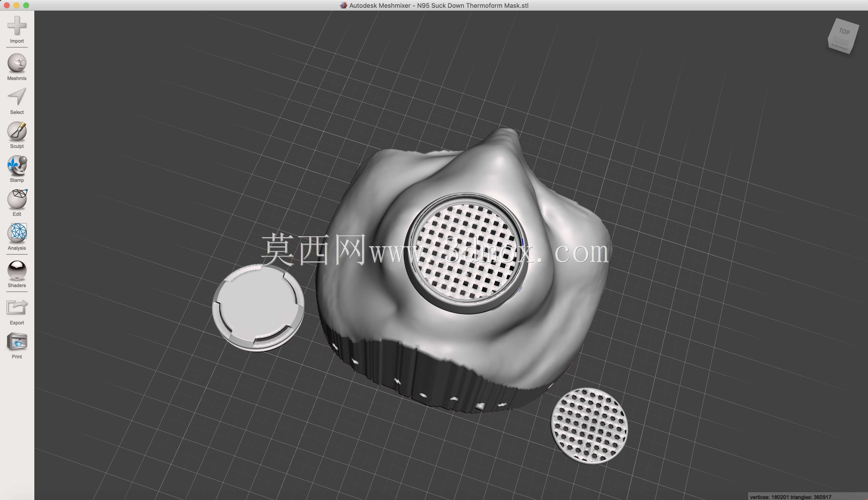Open the Analysis tools

[x=17, y=237]
